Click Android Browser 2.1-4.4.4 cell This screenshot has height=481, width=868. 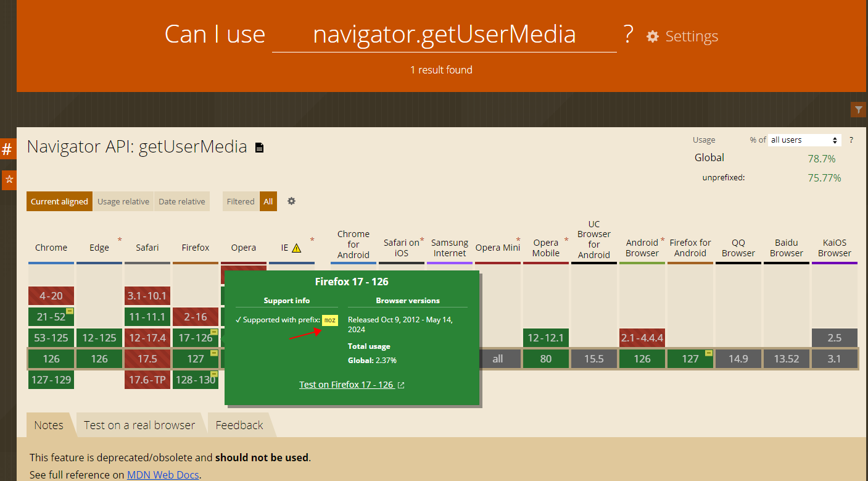[x=642, y=338]
